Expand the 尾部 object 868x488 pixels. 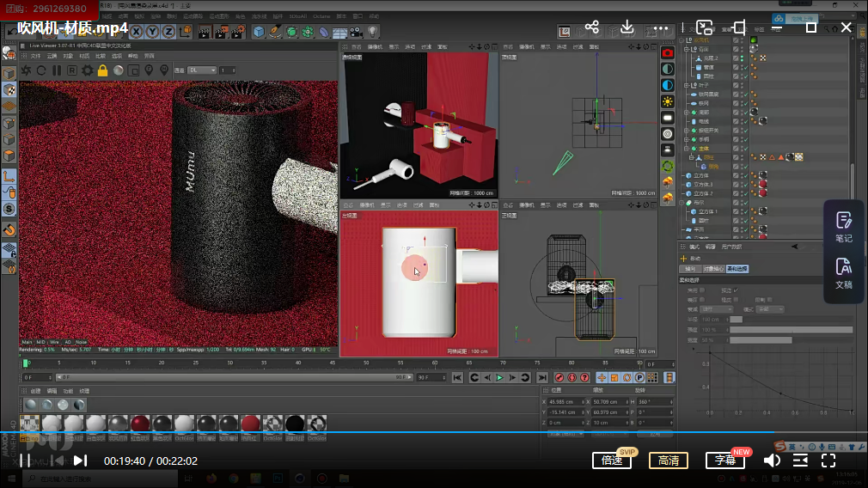[687, 113]
